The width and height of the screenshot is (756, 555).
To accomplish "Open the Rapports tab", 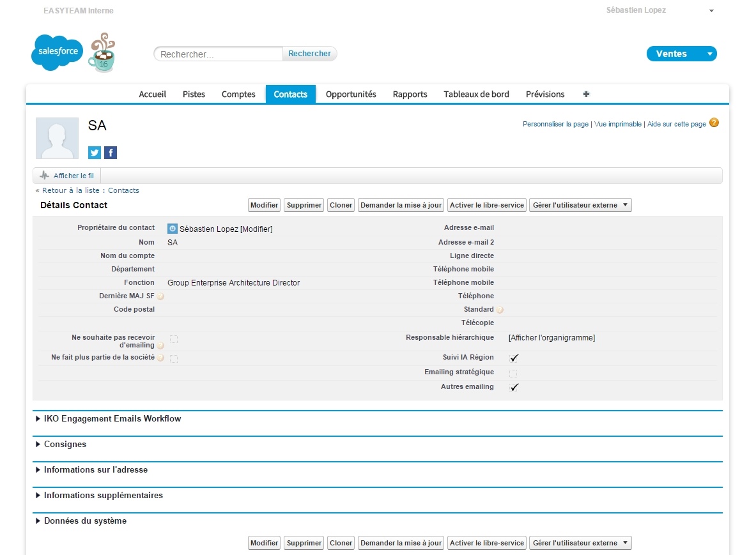I will point(410,95).
